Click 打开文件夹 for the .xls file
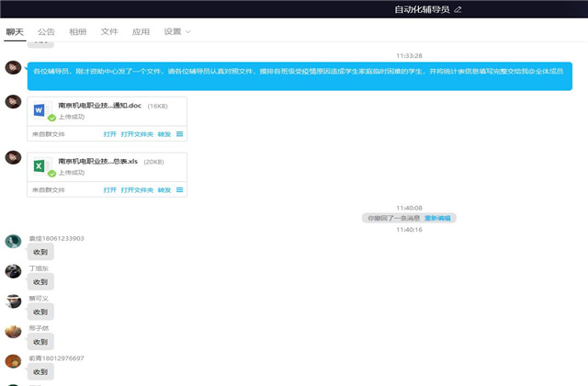588x386 pixels. [x=136, y=189]
